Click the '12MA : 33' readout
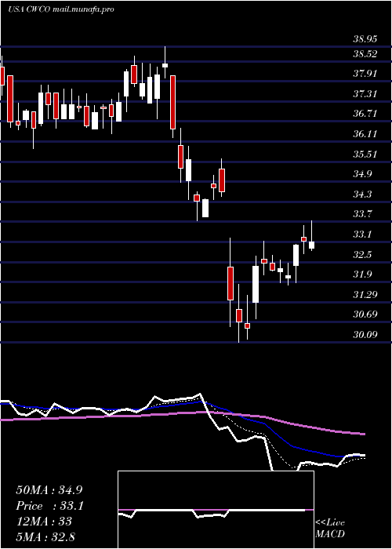The image size is (392, 549). point(44,522)
